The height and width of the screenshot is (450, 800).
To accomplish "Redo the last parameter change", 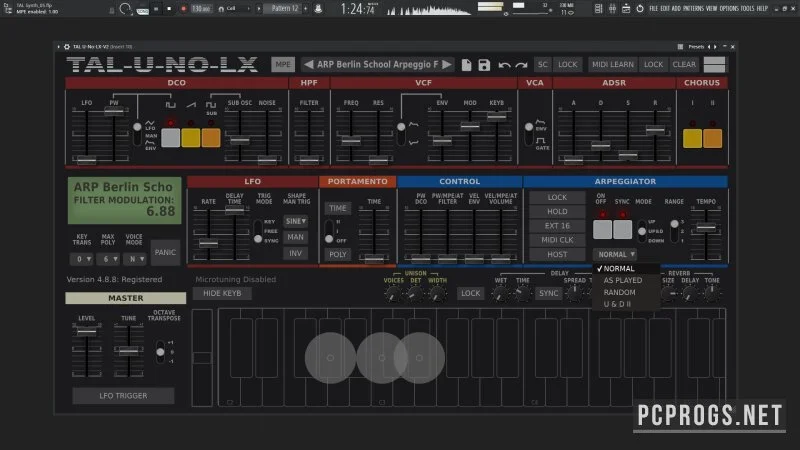I will click(521, 65).
